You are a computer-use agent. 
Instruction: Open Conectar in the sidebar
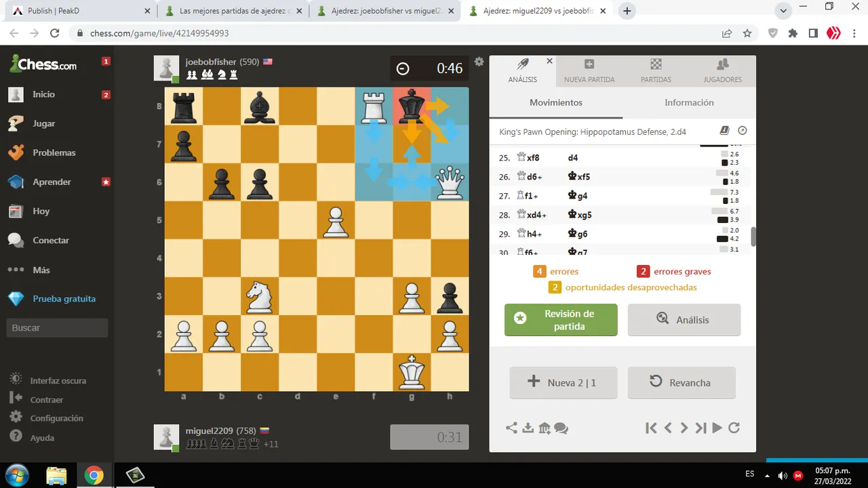pos(51,240)
